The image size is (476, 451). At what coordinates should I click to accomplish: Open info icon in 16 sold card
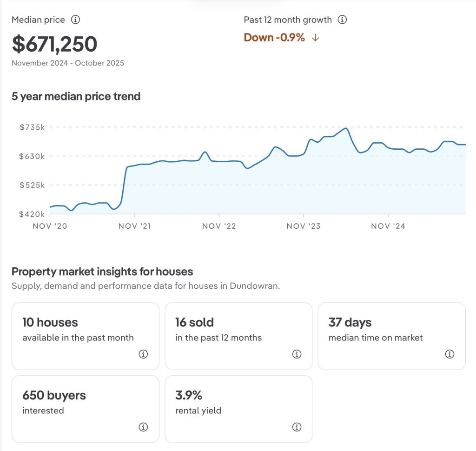click(297, 354)
